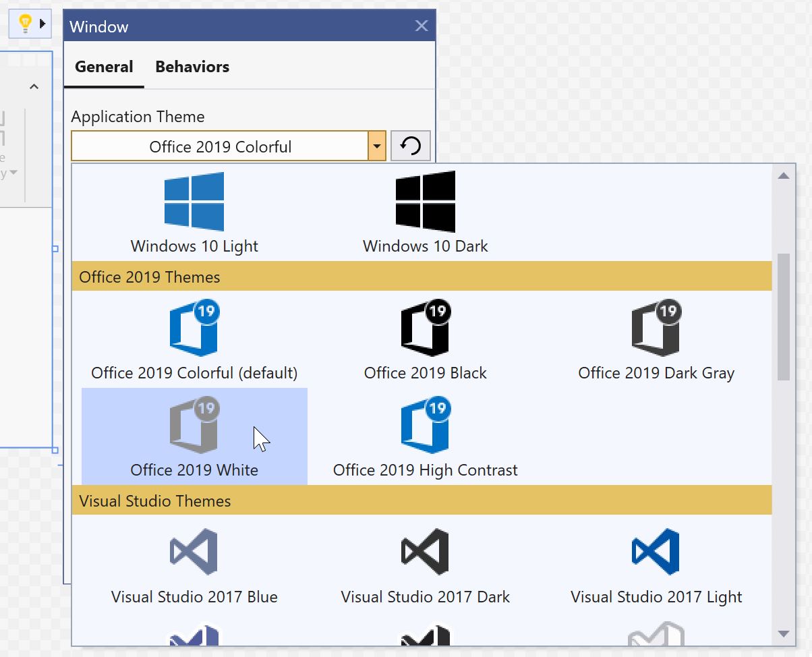
Task: Open the General tab
Action: click(104, 67)
